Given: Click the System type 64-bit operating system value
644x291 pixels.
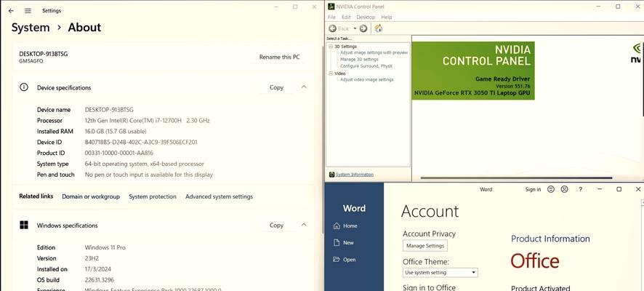Looking at the screenshot, I should (x=144, y=164).
